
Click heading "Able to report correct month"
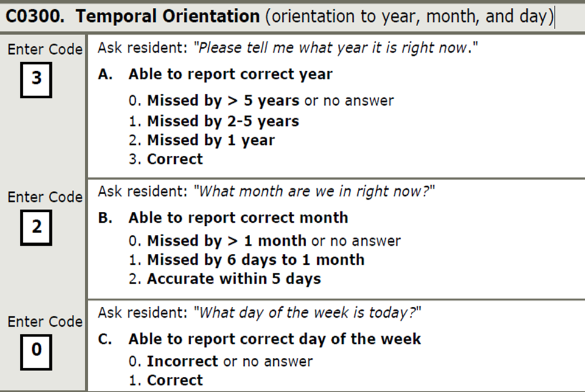pyautogui.click(x=238, y=217)
